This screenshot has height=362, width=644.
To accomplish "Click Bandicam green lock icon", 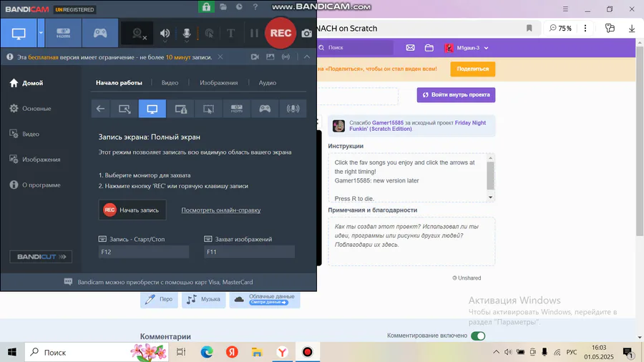I will point(206,6).
